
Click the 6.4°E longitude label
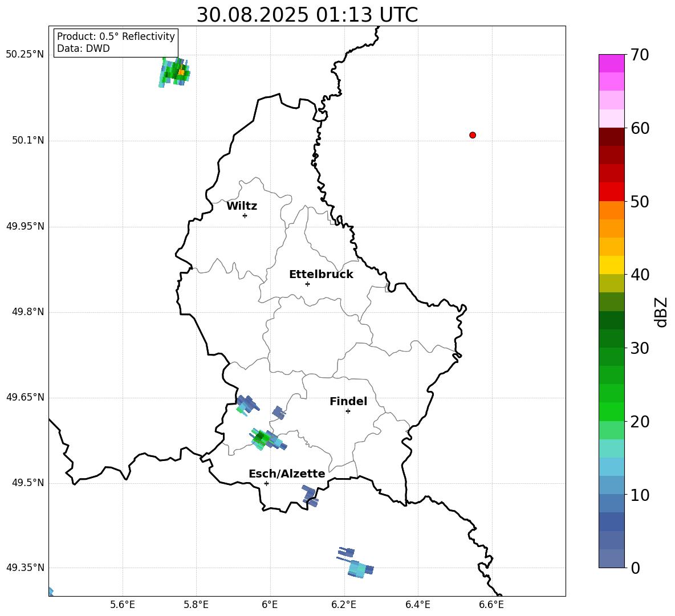(417, 605)
